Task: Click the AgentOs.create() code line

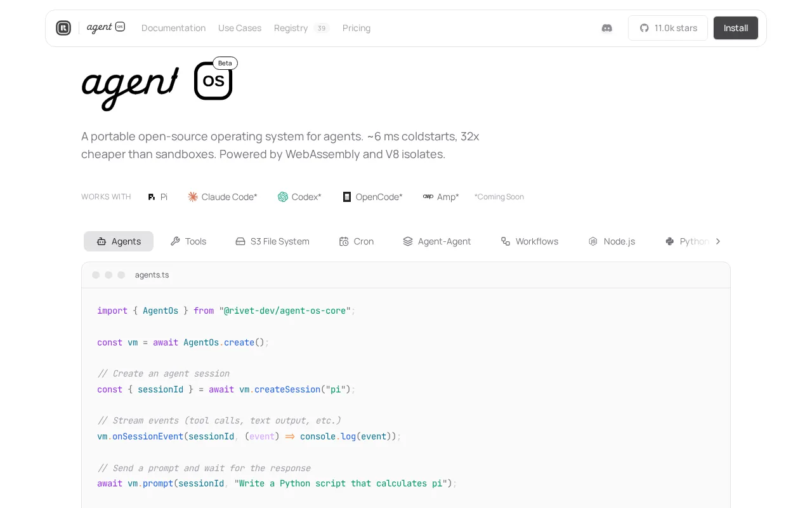Action: click(x=183, y=342)
